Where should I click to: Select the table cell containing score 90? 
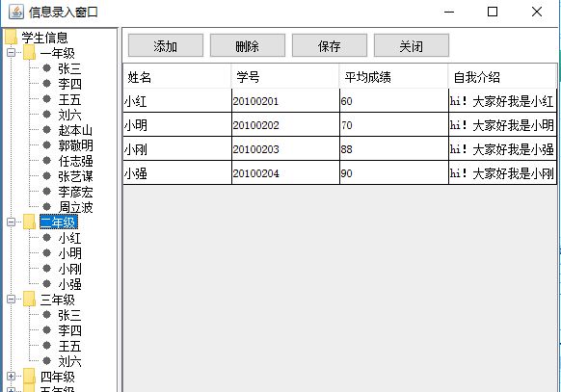394,173
